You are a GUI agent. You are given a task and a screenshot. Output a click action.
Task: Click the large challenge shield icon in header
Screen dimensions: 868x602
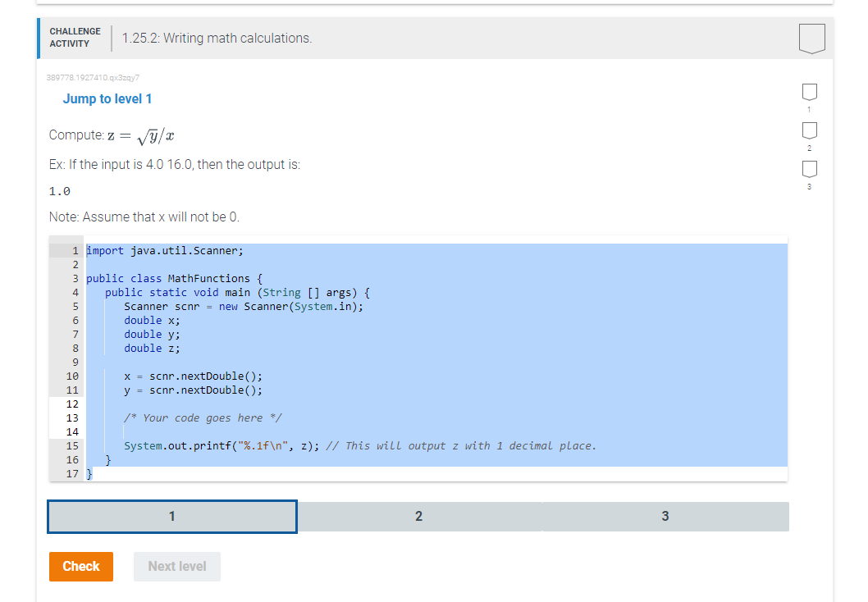point(811,38)
